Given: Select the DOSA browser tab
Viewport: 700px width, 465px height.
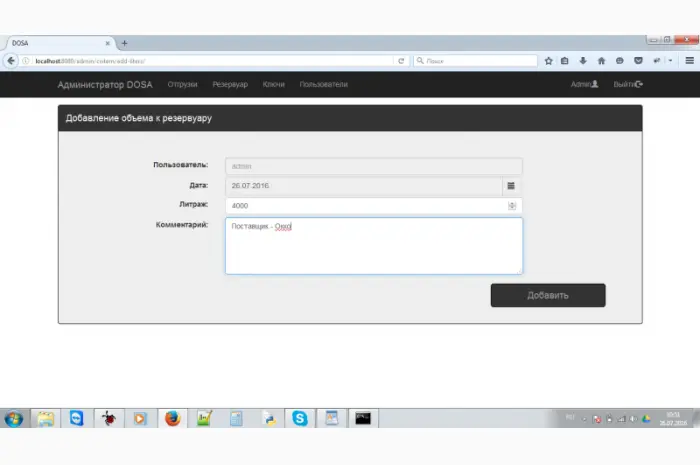Looking at the screenshot, I should (x=60, y=43).
